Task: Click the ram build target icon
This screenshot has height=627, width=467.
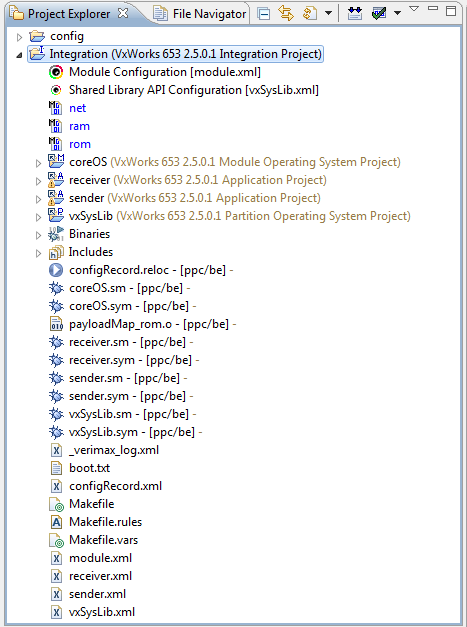Action: pyautogui.click(x=56, y=126)
